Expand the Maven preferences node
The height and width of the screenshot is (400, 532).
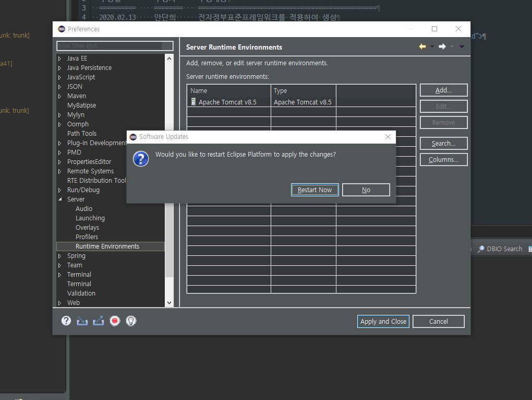click(60, 96)
